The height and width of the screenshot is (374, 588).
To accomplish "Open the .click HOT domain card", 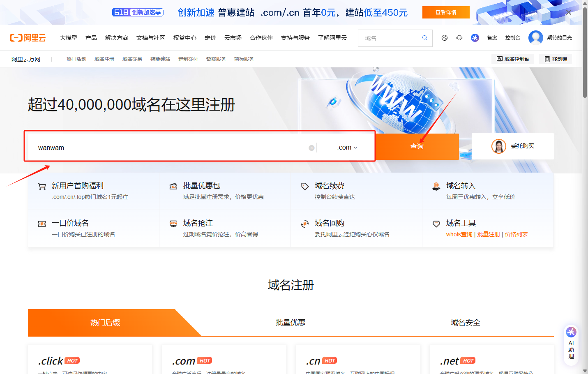I will click(x=90, y=359).
